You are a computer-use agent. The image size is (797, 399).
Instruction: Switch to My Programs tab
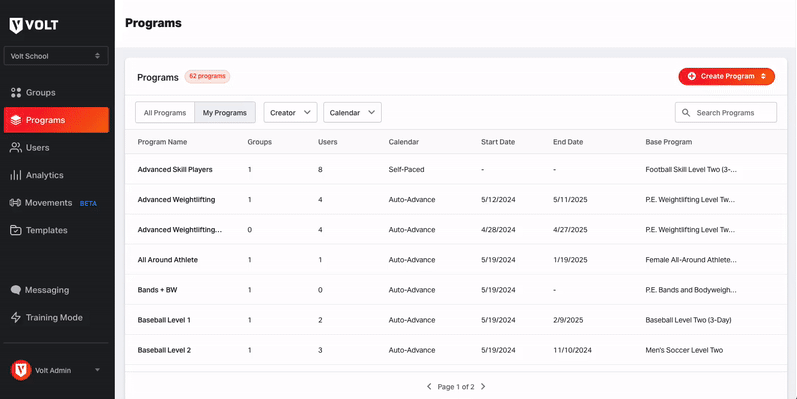[x=225, y=112]
